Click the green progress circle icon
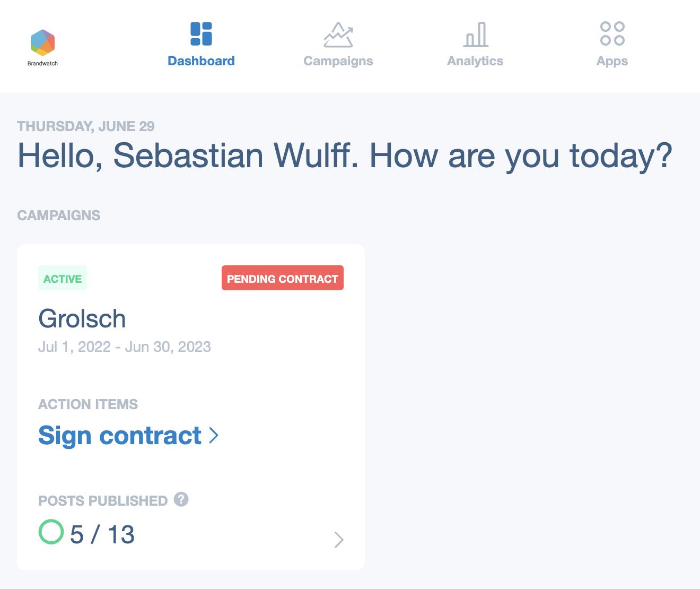The height and width of the screenshot is (589, 700). (51, 532)
